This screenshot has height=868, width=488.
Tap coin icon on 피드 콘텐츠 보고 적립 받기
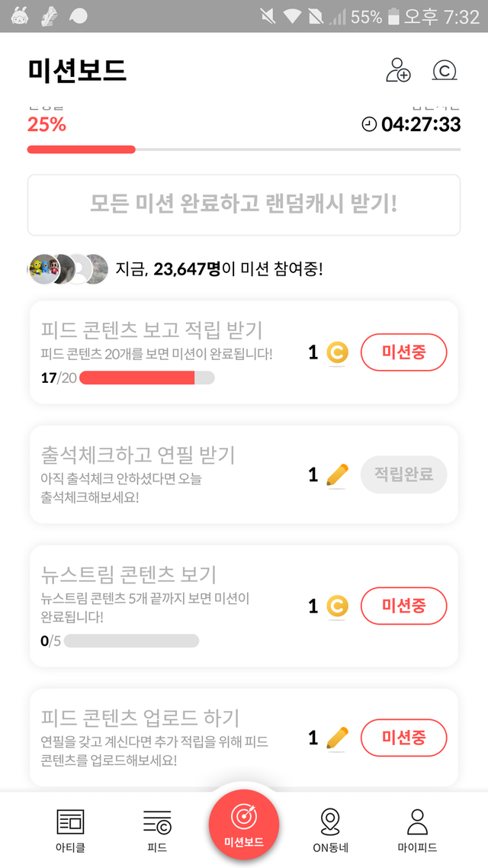point(337,352)
